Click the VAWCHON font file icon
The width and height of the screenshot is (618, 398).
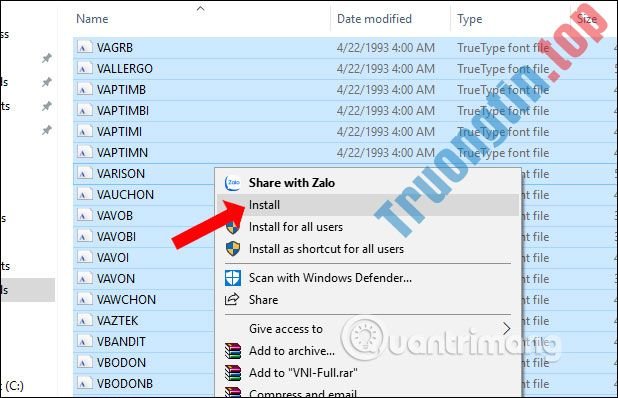pos(84,299)
